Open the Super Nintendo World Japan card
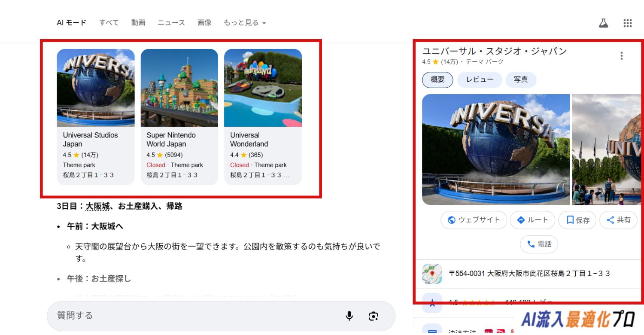 [x=179, y=117]
